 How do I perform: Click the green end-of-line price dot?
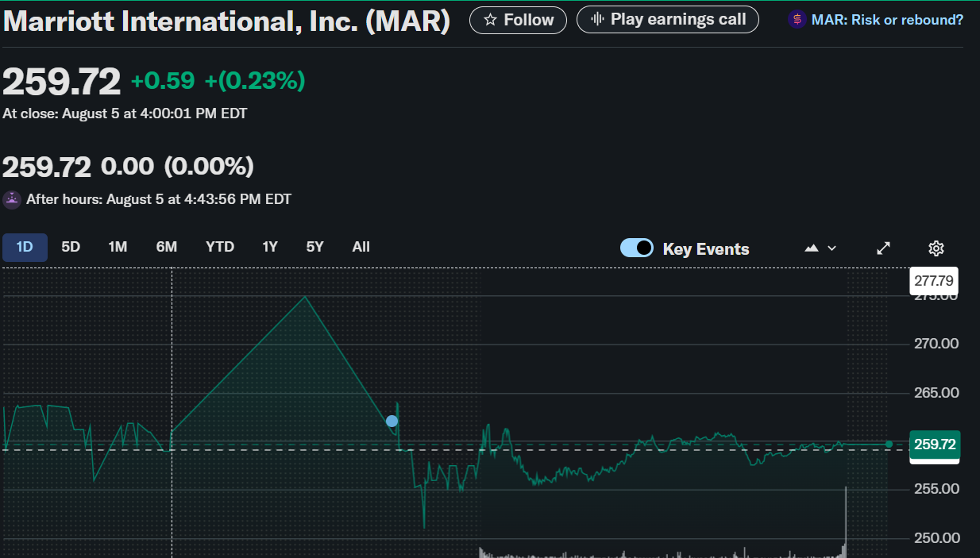pyautogui.click(x=889, y=444)
